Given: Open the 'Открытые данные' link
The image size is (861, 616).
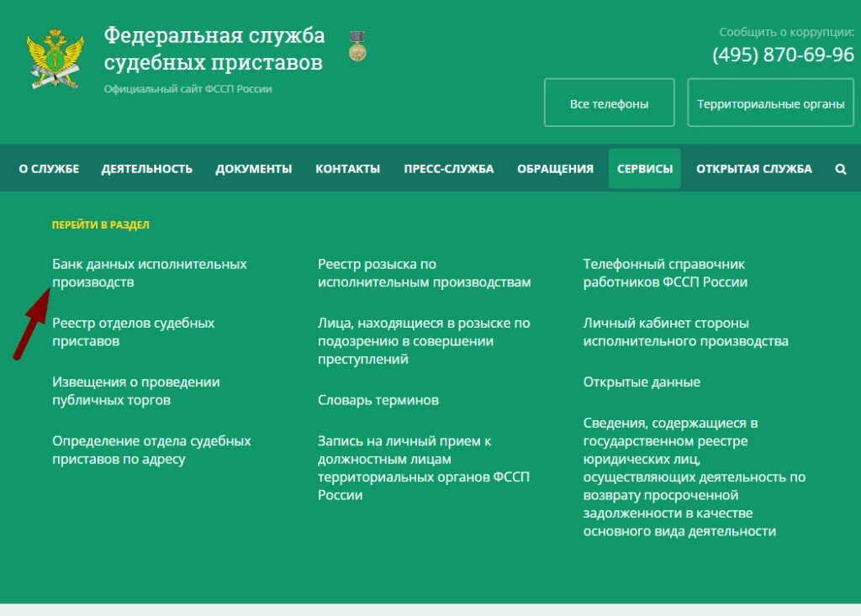Looking at the screenshot, I should pos(642,382).
